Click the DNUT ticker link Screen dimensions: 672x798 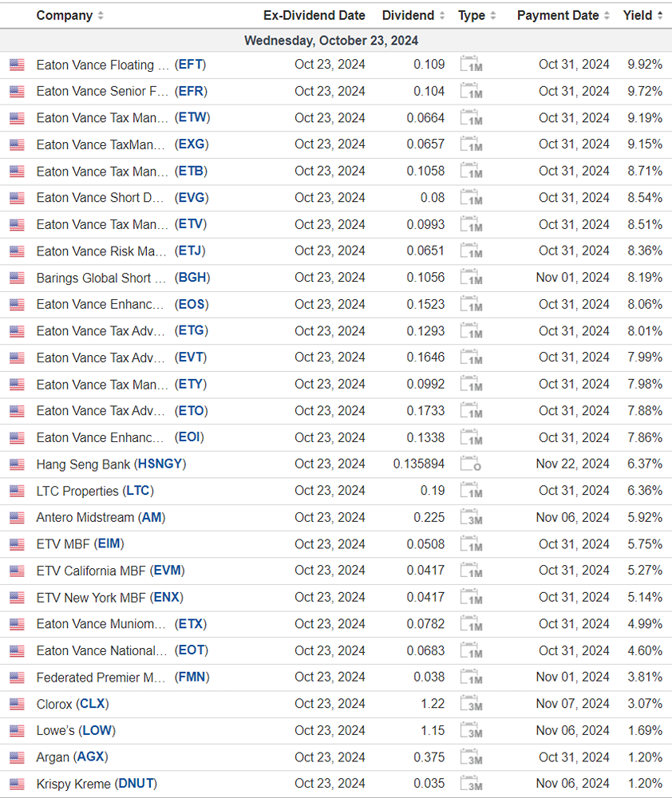coord(136,784)
